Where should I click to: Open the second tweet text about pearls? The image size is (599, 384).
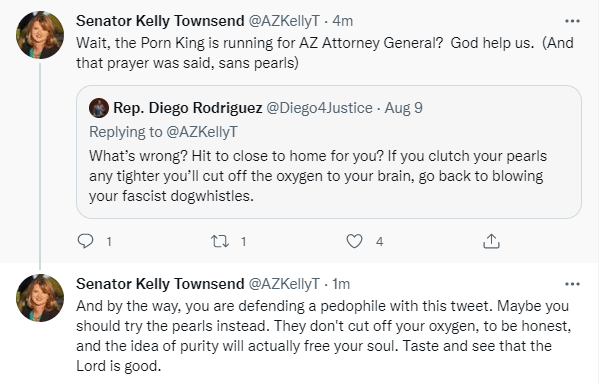click(x=324, y=336)
